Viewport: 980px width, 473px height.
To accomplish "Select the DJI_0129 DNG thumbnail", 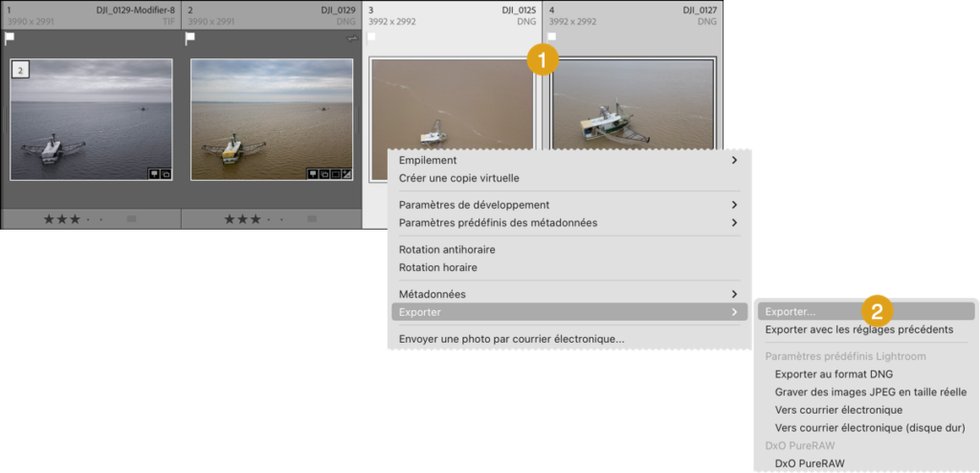I will (x=271, y=120).
